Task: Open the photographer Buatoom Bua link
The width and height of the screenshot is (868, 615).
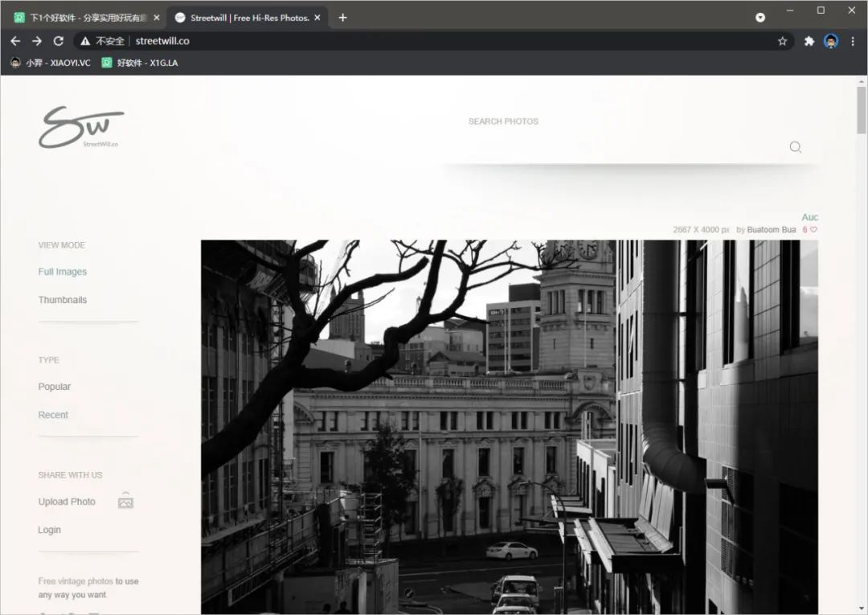Action: [771, 230]
